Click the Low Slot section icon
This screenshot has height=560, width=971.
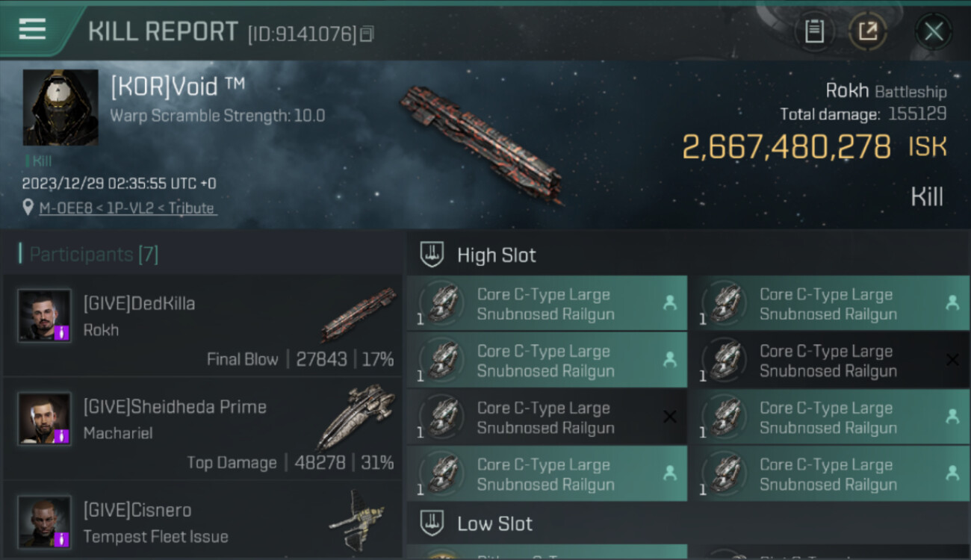coord(432,523)
